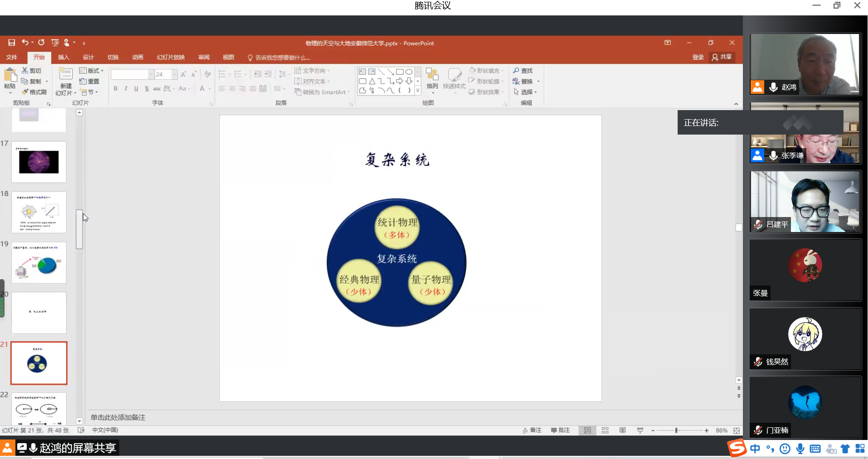Click the Format Painter (格式刷) brush icon

(x=25, y=92)
